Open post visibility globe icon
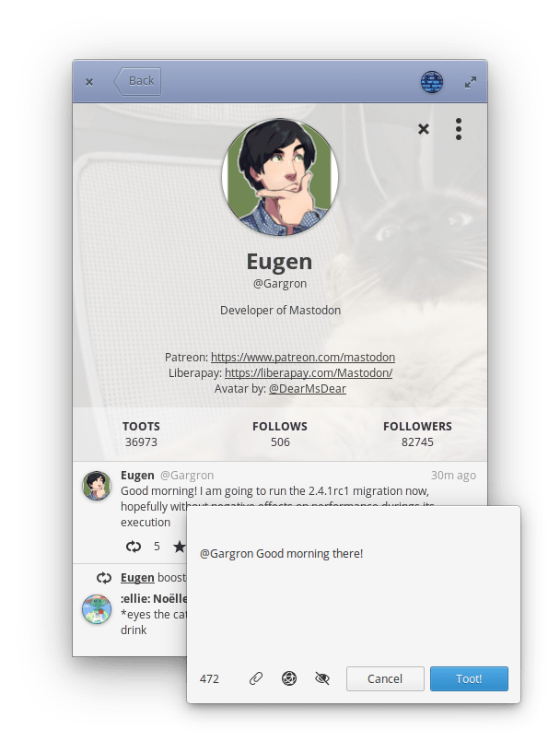This screenshot has width=560, height=742. tap(289, 678)
